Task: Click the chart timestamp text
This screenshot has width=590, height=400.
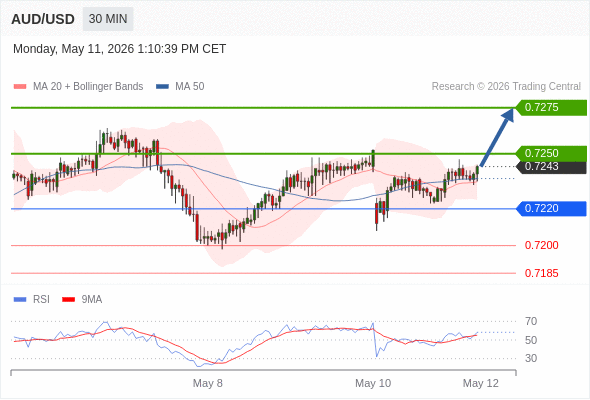Action: tap(120, 49)
